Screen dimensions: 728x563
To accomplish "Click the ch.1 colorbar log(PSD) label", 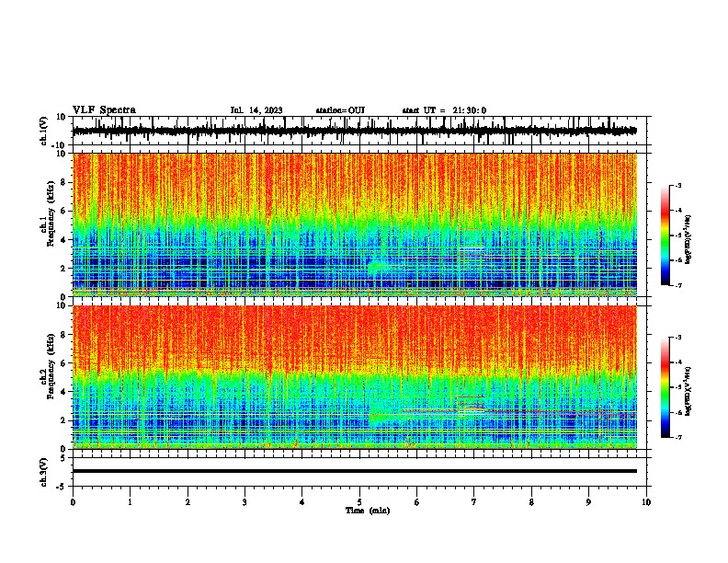I will pos(688,239).
